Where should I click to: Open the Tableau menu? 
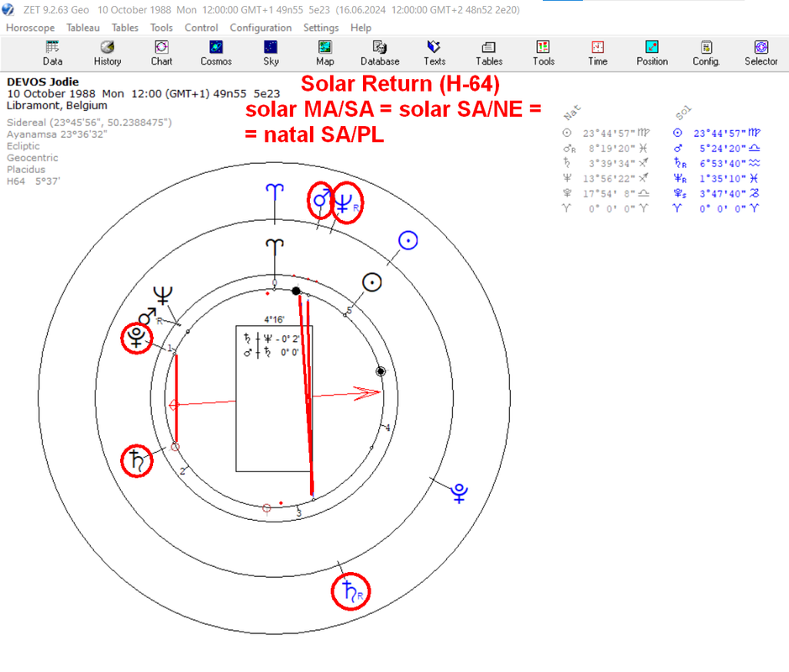tap(83, 28)
